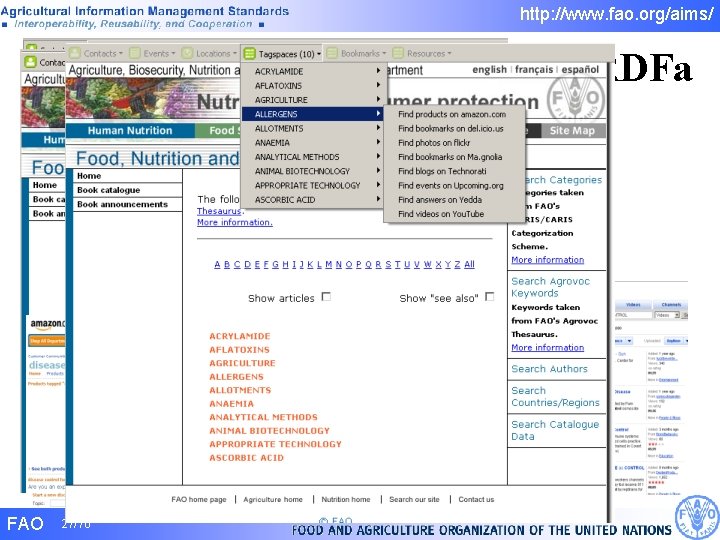Open the Thesaurus link
The height and width of the screenshot is (540, 720).
(x=219, y=211)
